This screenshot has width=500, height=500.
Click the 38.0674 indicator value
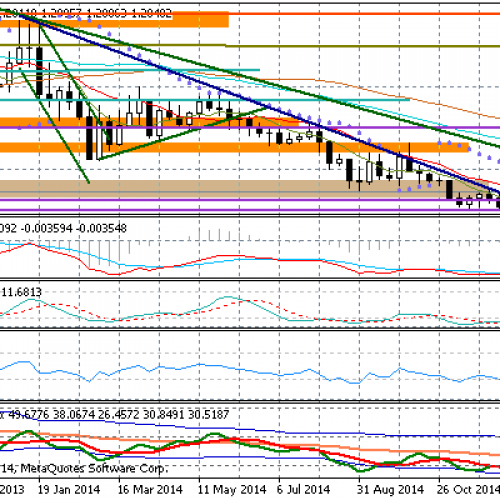[x=74, y=415]
